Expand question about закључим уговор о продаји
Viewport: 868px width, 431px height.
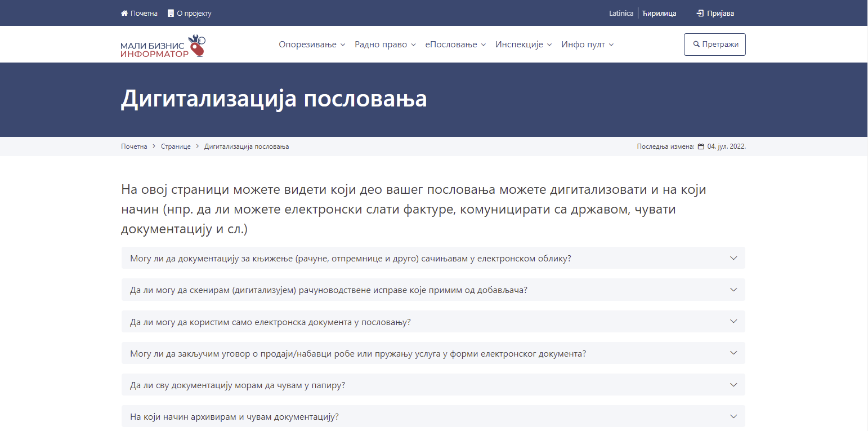433,353
